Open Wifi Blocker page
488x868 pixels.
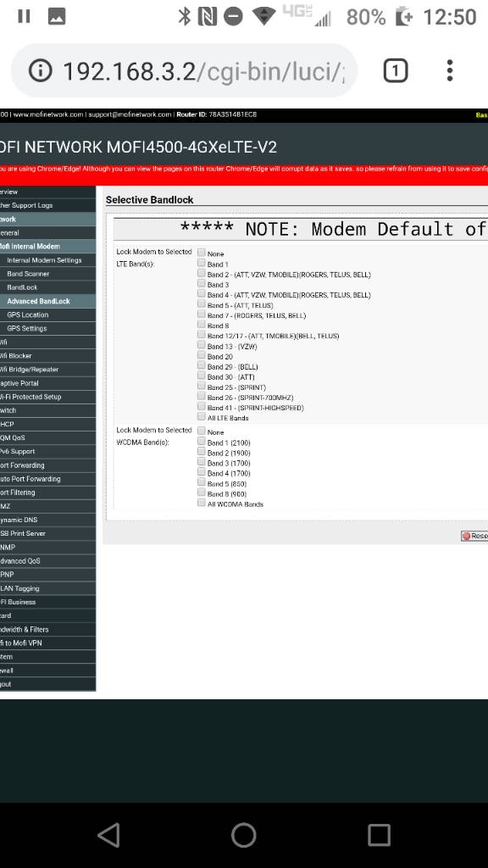pos(47,355)
